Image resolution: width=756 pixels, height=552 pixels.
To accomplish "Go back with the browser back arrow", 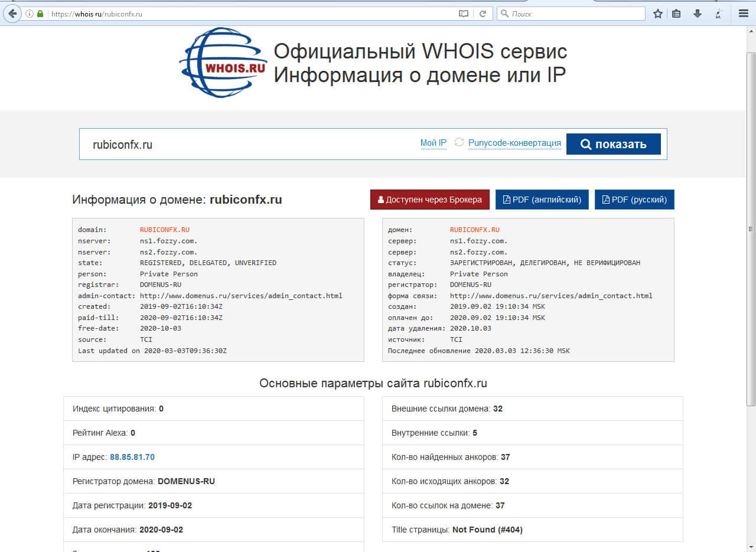I will coord(12,14).
